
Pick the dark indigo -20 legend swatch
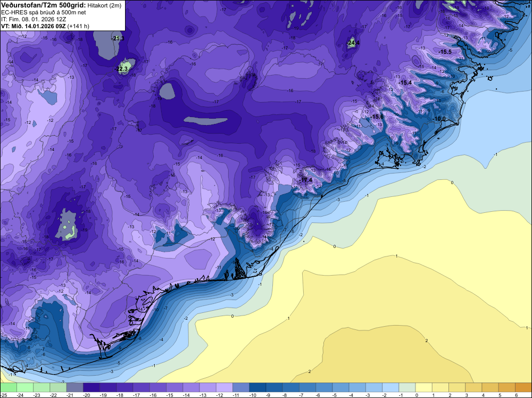click(92, 387)
